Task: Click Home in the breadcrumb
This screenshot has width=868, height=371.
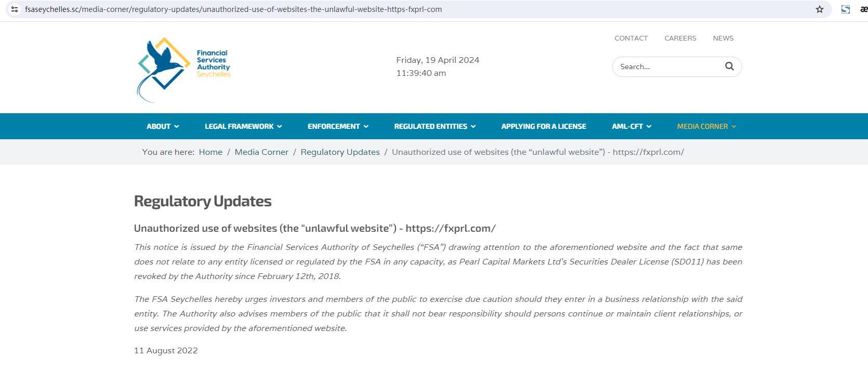Action: [x=211, y=152]
